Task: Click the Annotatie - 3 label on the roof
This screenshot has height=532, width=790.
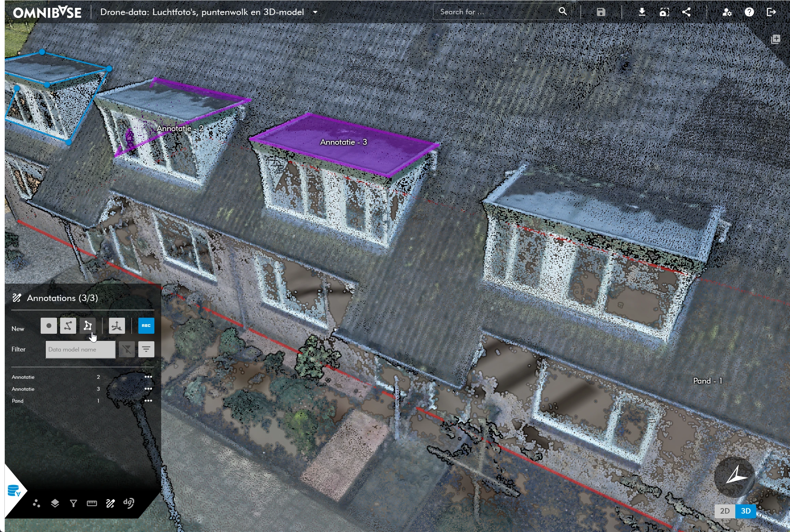Action: coord(343,142)
